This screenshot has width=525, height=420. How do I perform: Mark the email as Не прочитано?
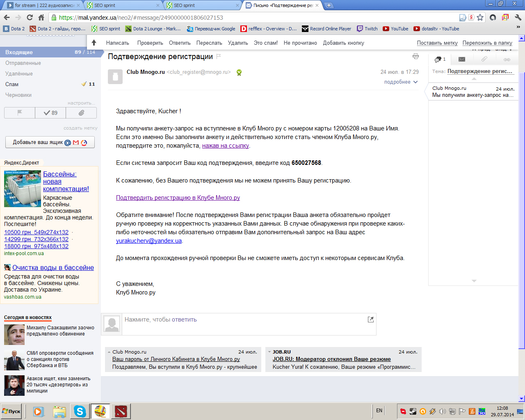[x=300, y=43]
